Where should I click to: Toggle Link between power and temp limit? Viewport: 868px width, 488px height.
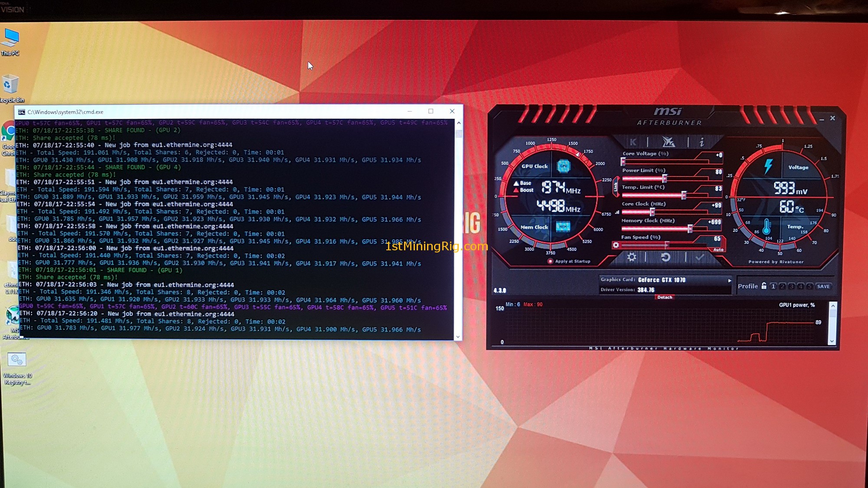[x=615, y=187]
